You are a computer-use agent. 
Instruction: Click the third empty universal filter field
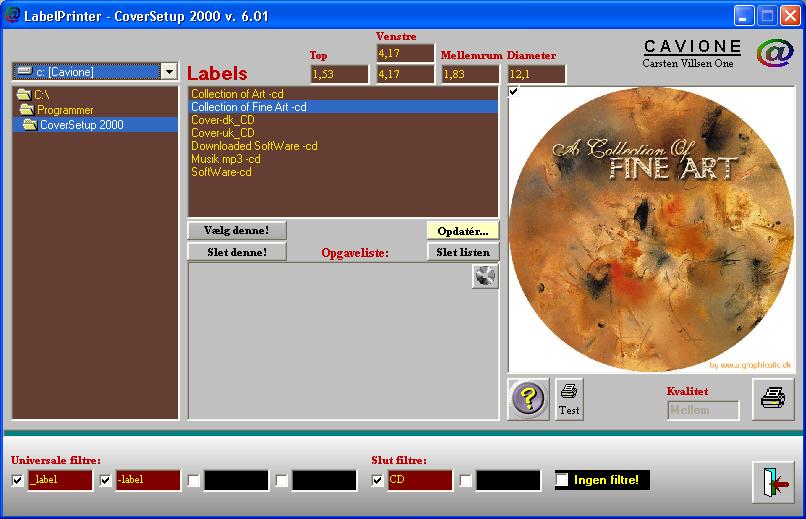click(x=236, y=480)
